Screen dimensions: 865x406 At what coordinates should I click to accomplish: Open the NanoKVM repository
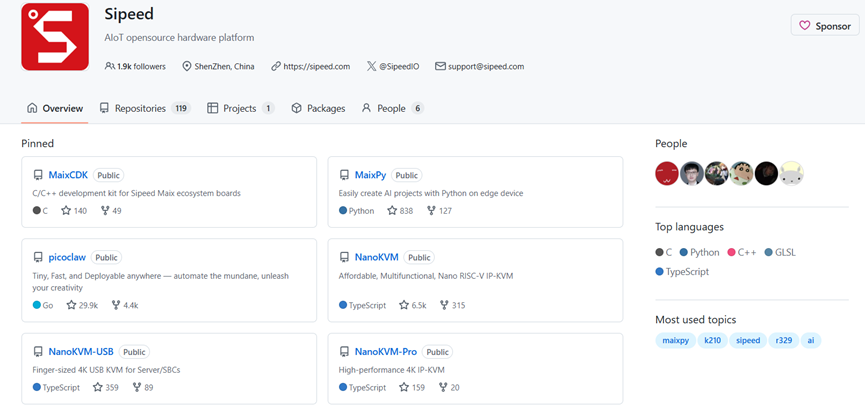tap(376, 258)
